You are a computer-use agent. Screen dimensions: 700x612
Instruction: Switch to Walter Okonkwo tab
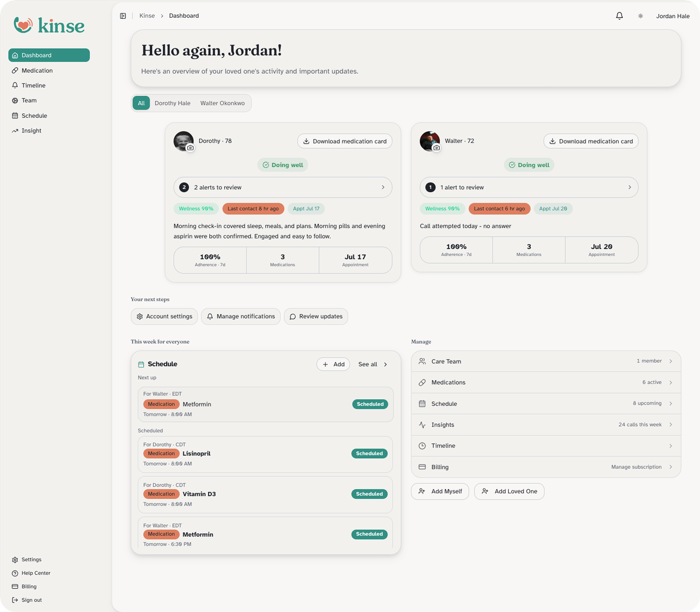coord(222,103)
